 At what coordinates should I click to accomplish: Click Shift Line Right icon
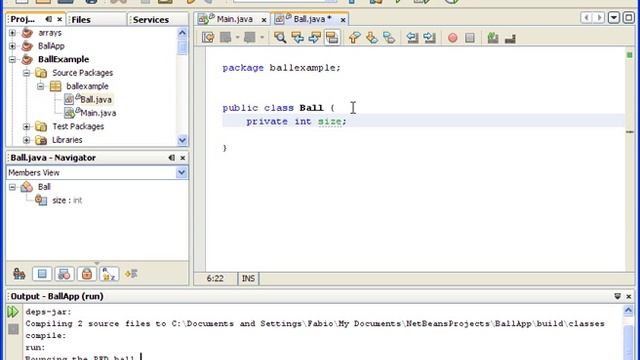click(429, 38)
